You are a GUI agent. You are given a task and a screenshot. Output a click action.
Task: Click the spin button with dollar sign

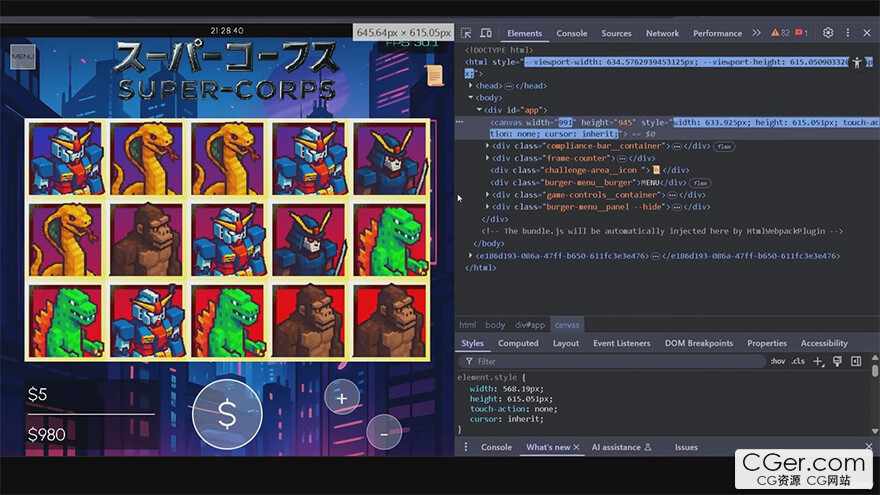pos(227,413)
